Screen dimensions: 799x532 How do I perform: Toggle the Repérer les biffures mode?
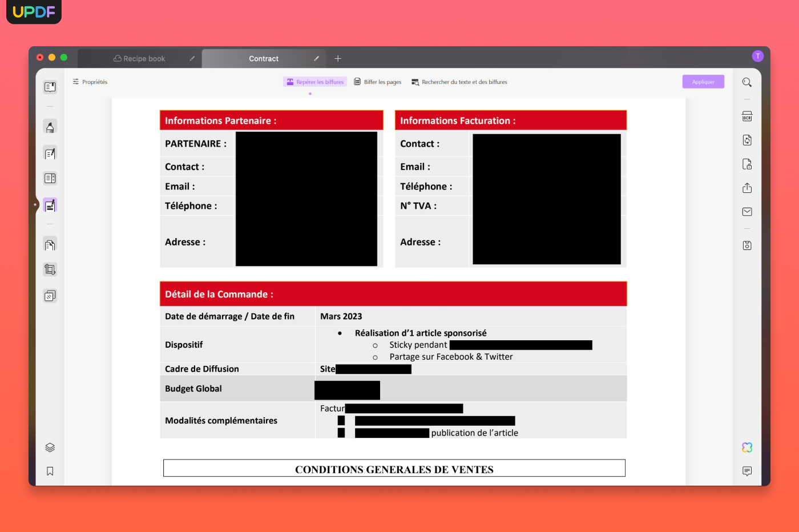pos(315,82)
